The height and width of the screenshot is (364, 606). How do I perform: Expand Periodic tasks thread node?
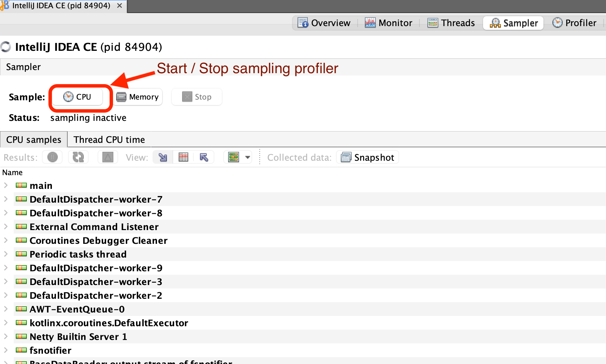[6, 254]
